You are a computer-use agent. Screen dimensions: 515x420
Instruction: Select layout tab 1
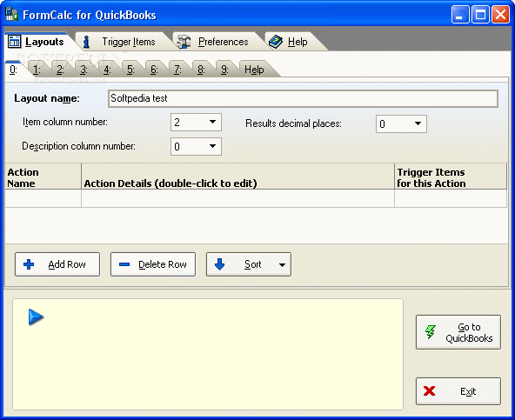[37, 70]
